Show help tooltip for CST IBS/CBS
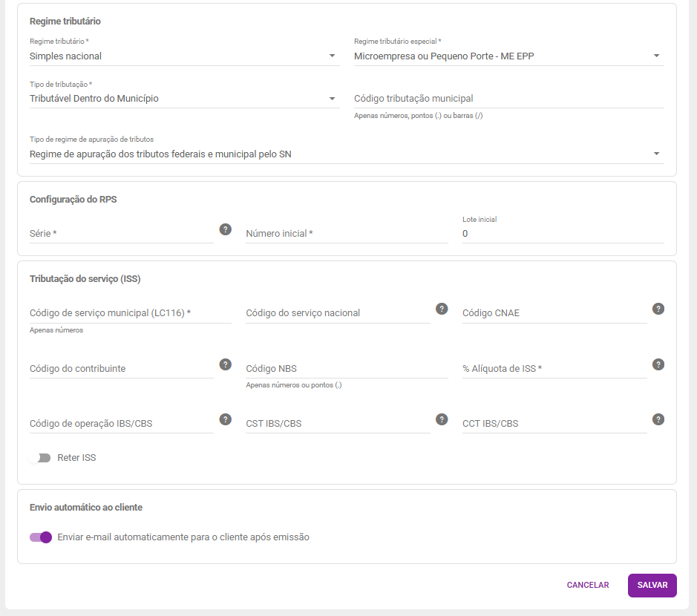This screenshot has height=616, width=697. 442,419
